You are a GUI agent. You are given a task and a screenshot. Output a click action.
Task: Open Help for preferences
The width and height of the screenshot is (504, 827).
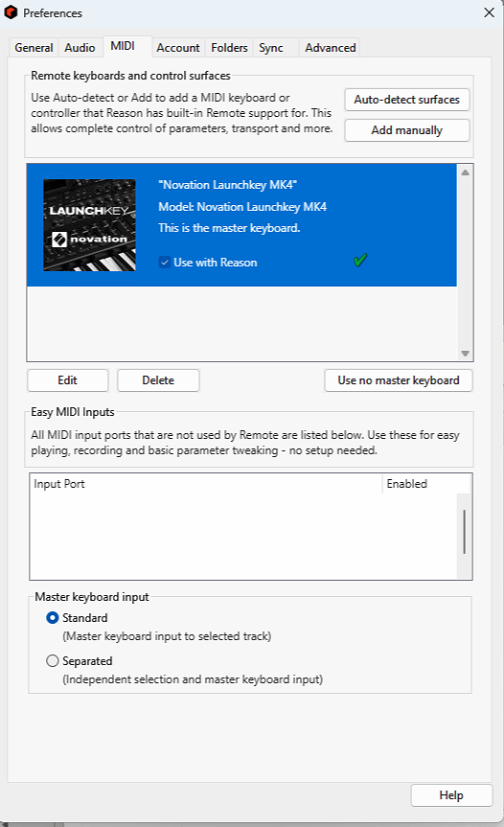(x=451, y=795)
